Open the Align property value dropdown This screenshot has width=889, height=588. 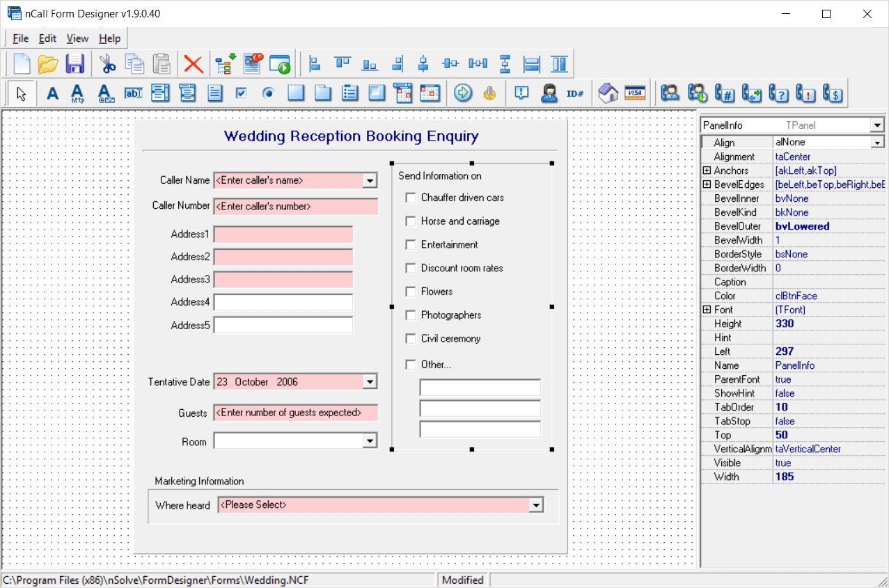[877, 143]
